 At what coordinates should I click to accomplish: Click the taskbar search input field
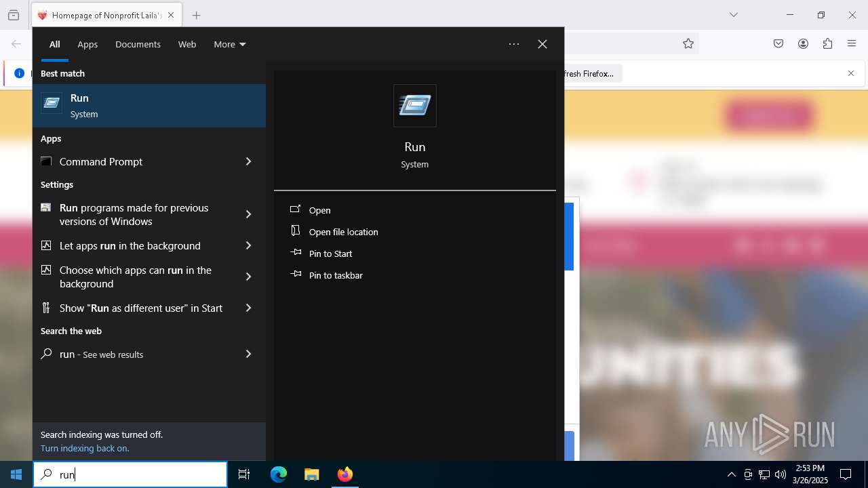tap(130, 474)
